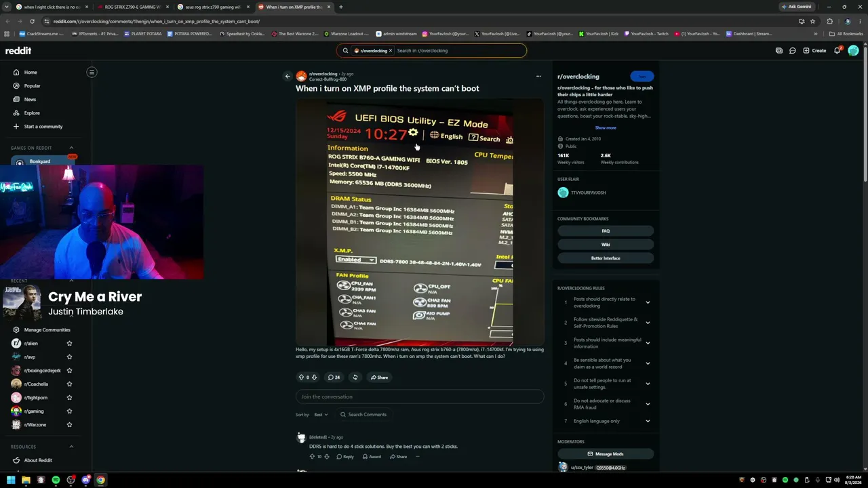Click the post's crosspost icon button
This screenshot has height=488, width=868.
coord(355,378)
